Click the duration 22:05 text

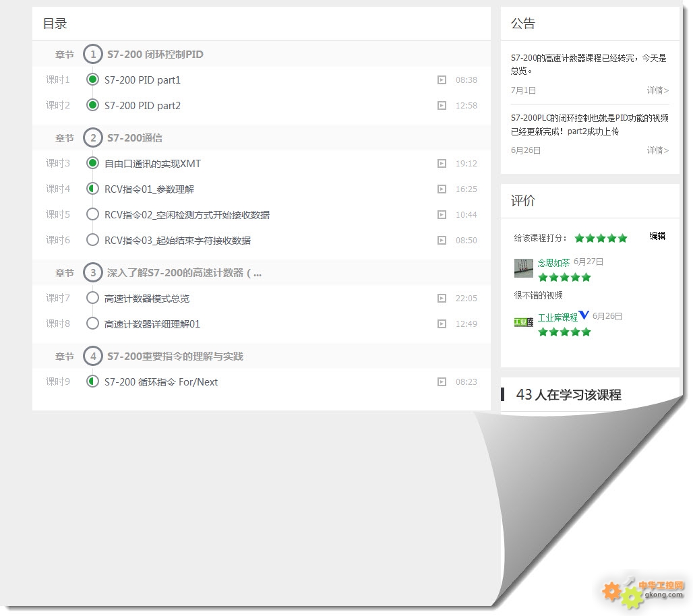click(466, 299)
